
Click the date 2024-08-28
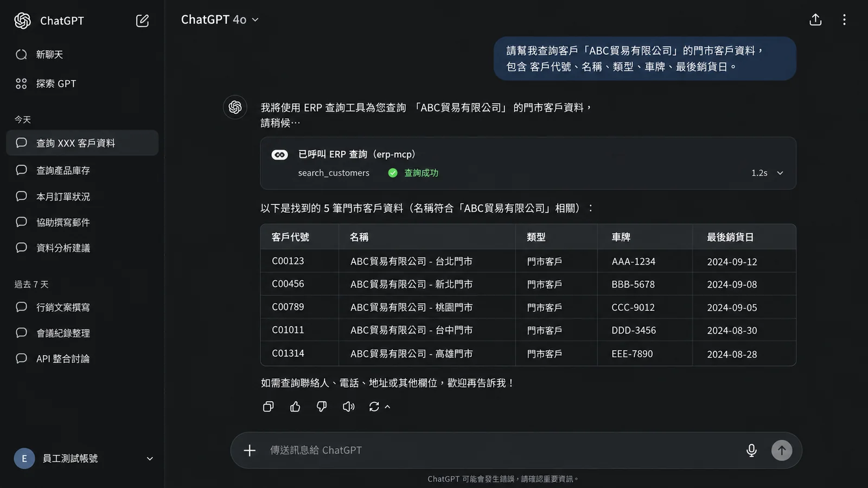coord(732,354)
